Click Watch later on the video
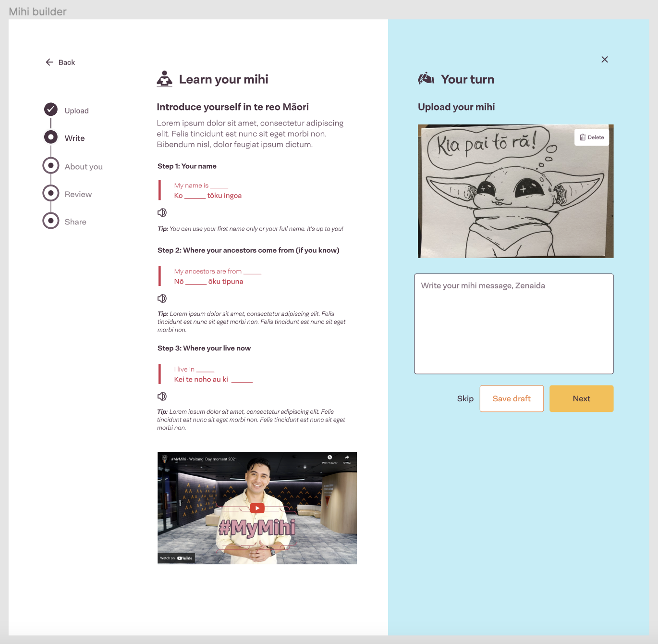 329,459
